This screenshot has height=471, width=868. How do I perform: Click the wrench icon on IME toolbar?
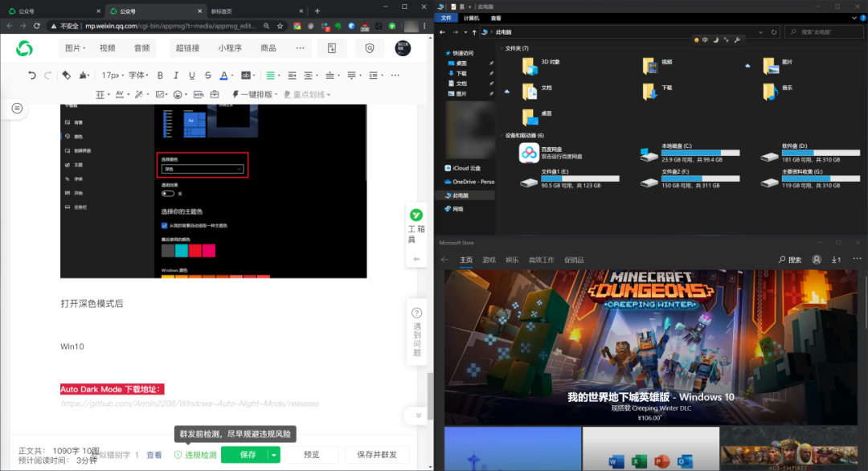point(737,40)
